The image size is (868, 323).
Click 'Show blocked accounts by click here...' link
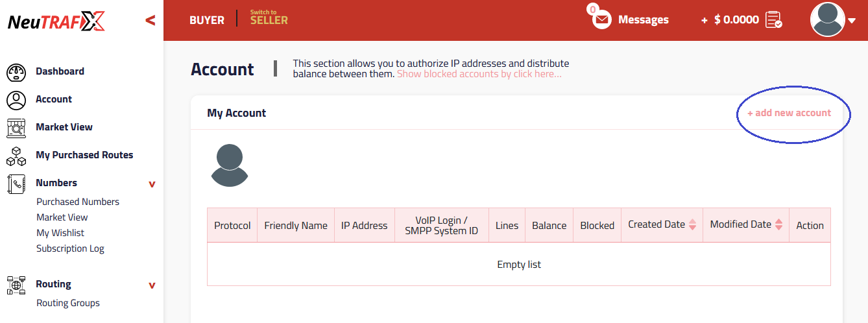[x=479, y=74]
